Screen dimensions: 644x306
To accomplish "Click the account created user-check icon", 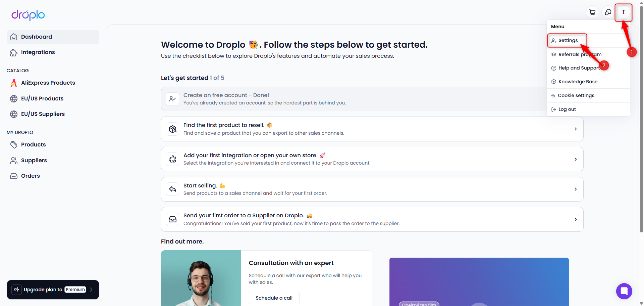I will click(172, 99).
